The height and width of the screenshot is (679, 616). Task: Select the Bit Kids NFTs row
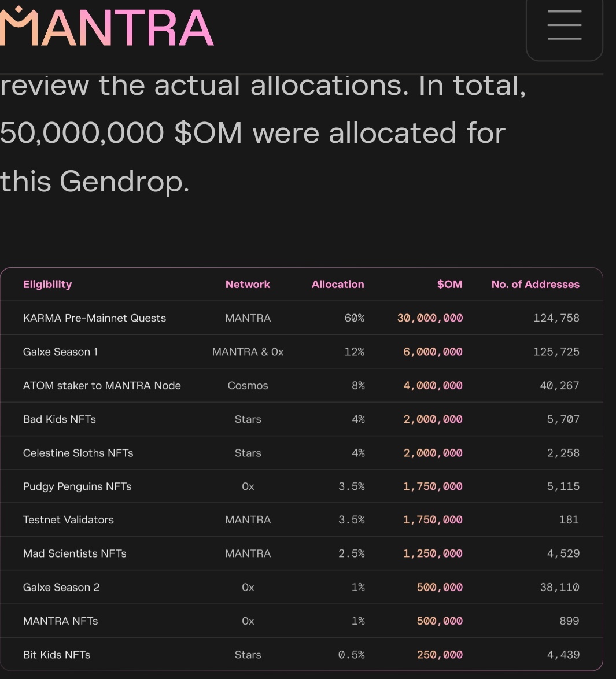pos(57,654)
